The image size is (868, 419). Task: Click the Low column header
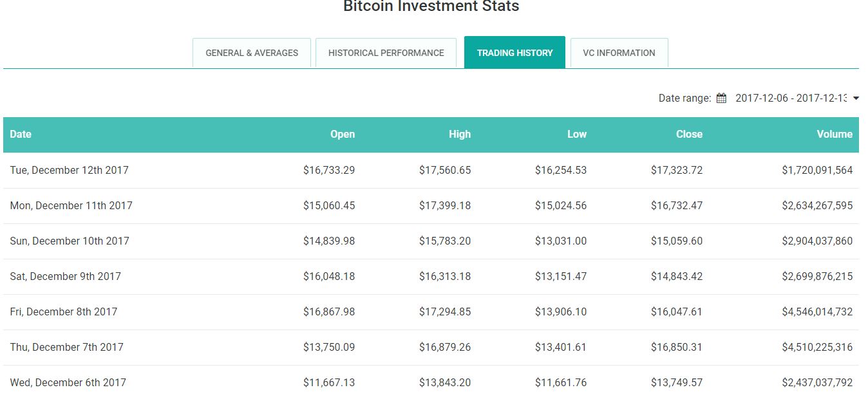[x=576, y=135]
